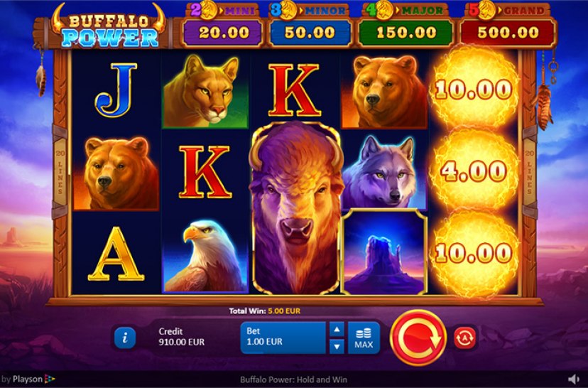
Task: Decrease bet with down arrow
Action: click(337, 346)
